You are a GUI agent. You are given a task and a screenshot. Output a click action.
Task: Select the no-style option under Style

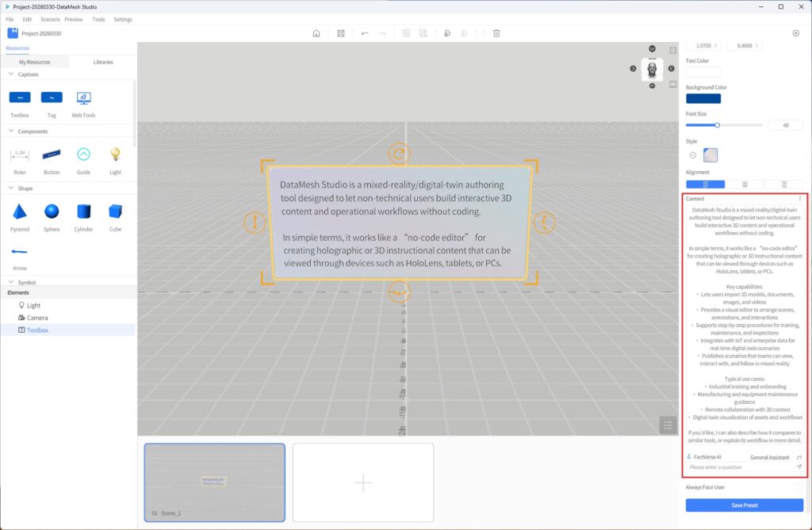tap(692, 155)
